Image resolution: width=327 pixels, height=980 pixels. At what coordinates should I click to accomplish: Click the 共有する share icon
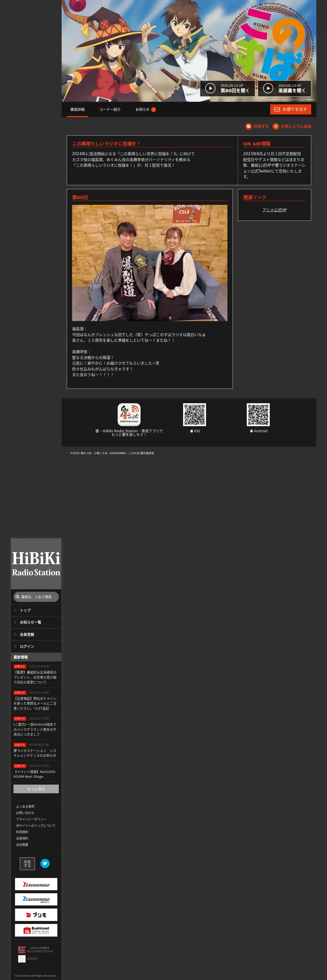coord(249,126)
